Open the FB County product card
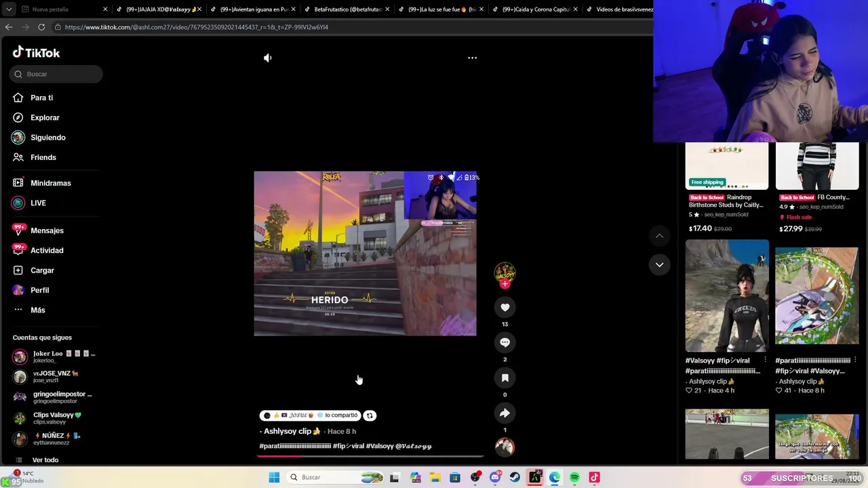Image resolution: width=868 pixels, height=488 pixels. [x=817, y=188]
